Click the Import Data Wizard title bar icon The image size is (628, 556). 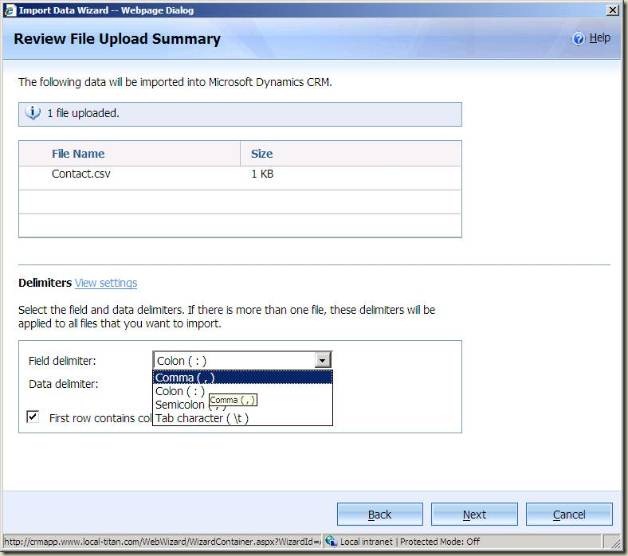11,9
